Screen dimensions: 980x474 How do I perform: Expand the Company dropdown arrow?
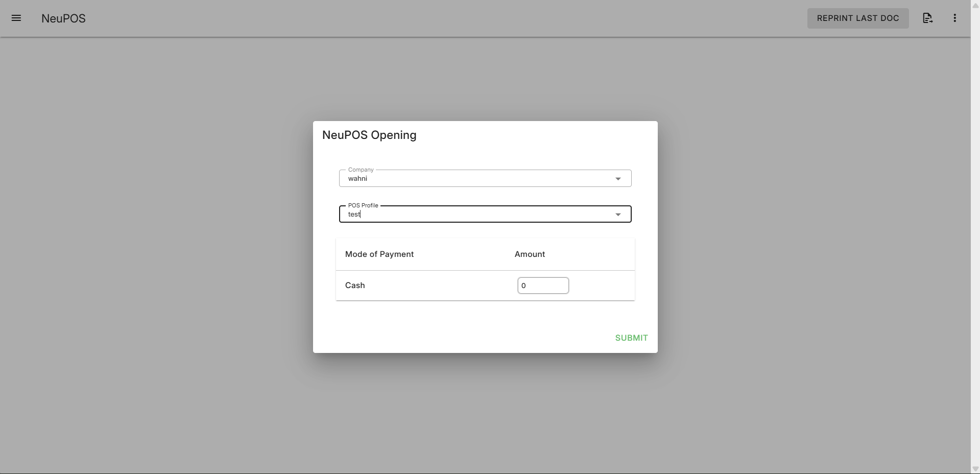click(618, 179)
